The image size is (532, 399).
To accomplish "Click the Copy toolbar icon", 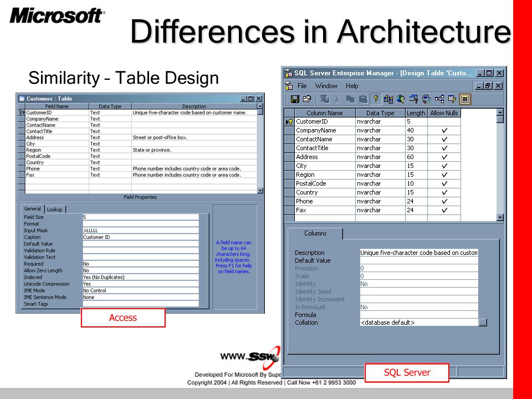I will [350, 99].
